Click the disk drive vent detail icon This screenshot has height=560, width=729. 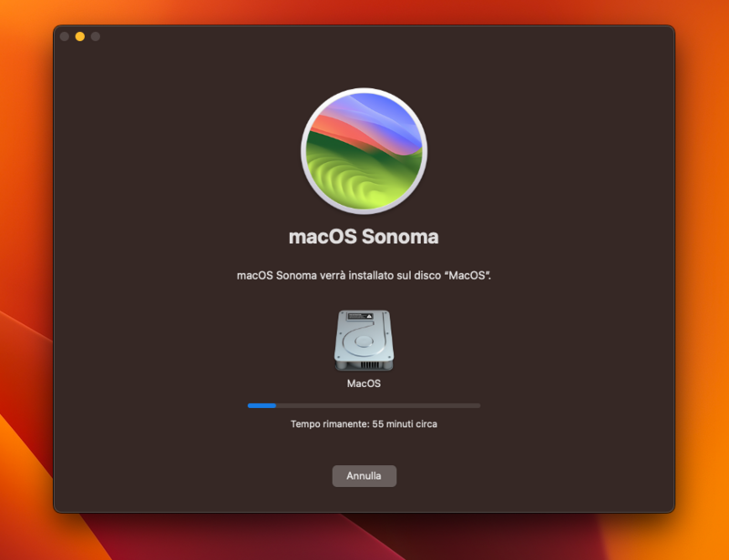[x=369, y=365]
